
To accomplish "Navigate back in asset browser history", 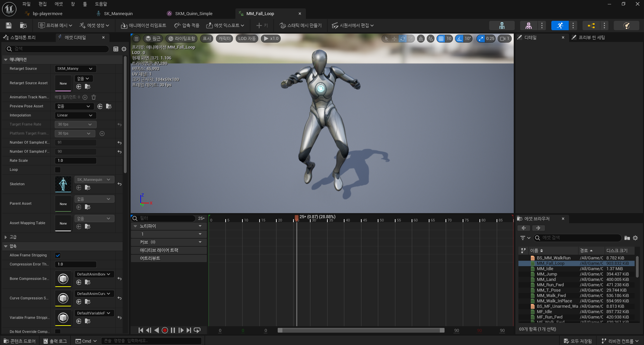I will coord(524,228).
